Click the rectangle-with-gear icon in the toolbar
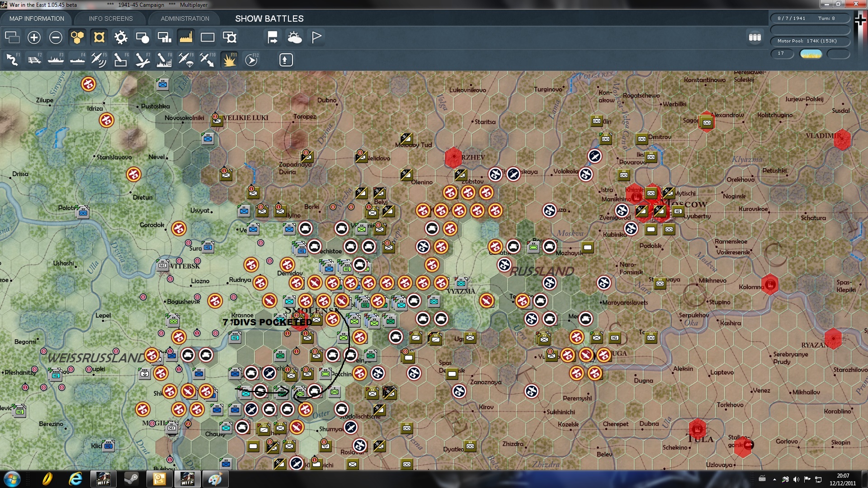 [229, 37]
